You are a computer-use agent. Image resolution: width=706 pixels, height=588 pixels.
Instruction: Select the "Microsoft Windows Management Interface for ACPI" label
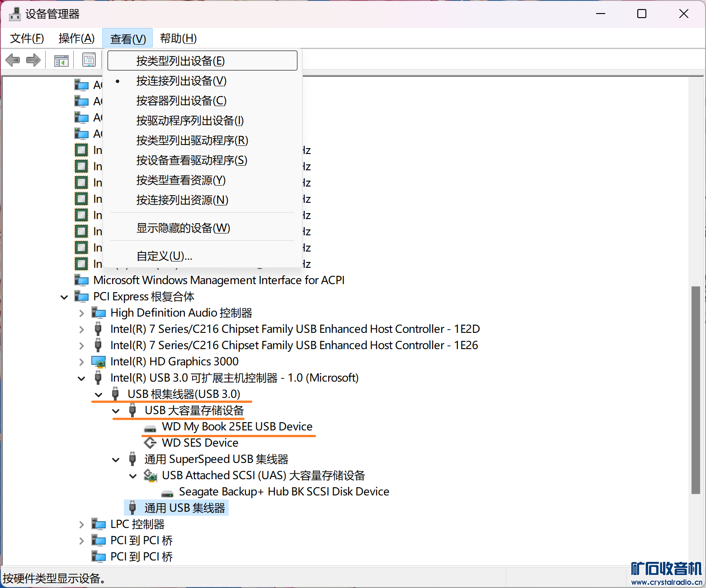click(x=219, y=280)
